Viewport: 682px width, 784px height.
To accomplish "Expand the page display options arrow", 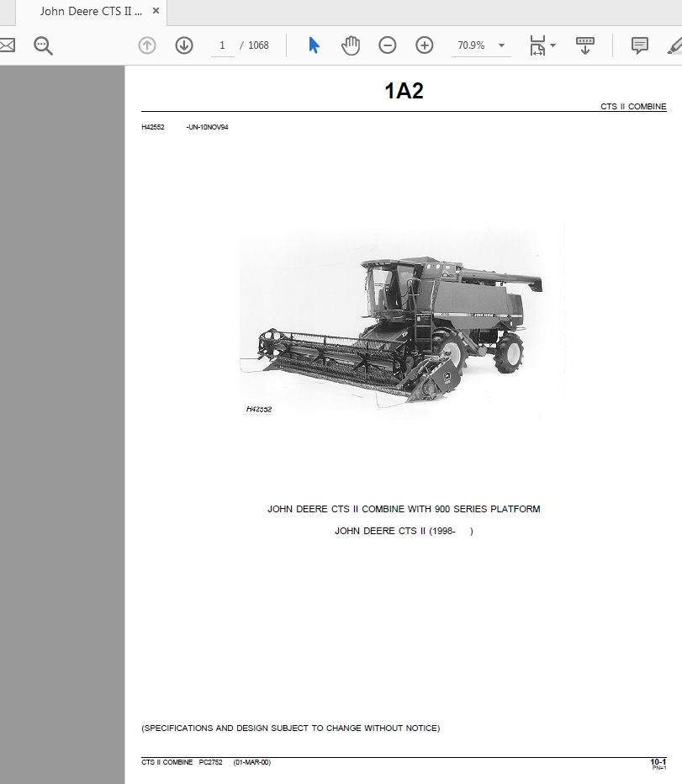I will coord(552,45).
